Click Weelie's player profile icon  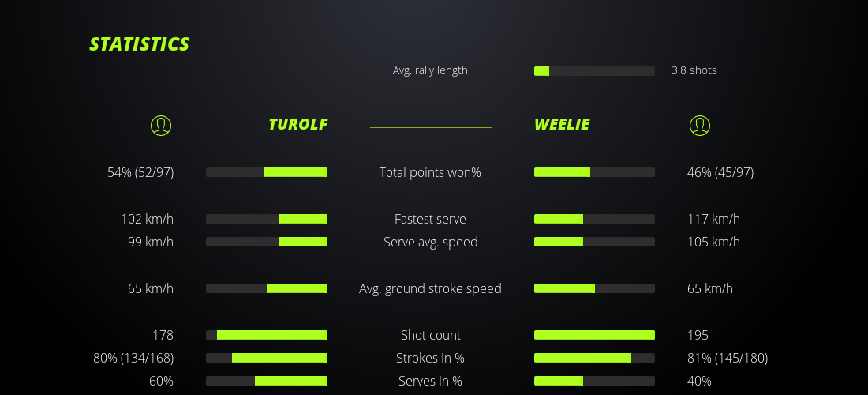pyautogui.click(x=699, y=125)
